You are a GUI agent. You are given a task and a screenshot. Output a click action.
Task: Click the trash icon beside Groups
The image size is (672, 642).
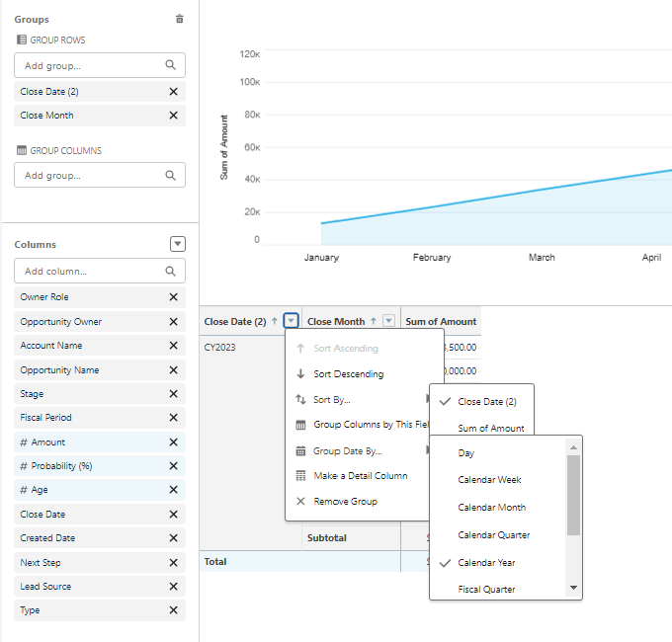coord(179,19)
